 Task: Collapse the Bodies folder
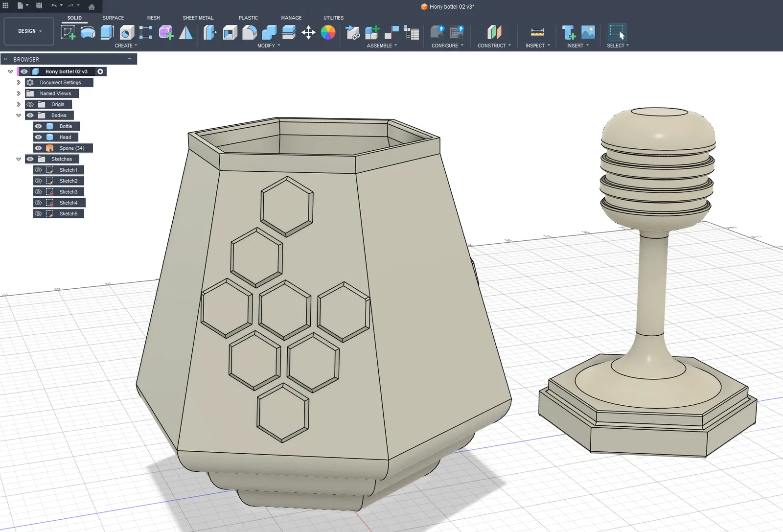[x=19, y=116]
